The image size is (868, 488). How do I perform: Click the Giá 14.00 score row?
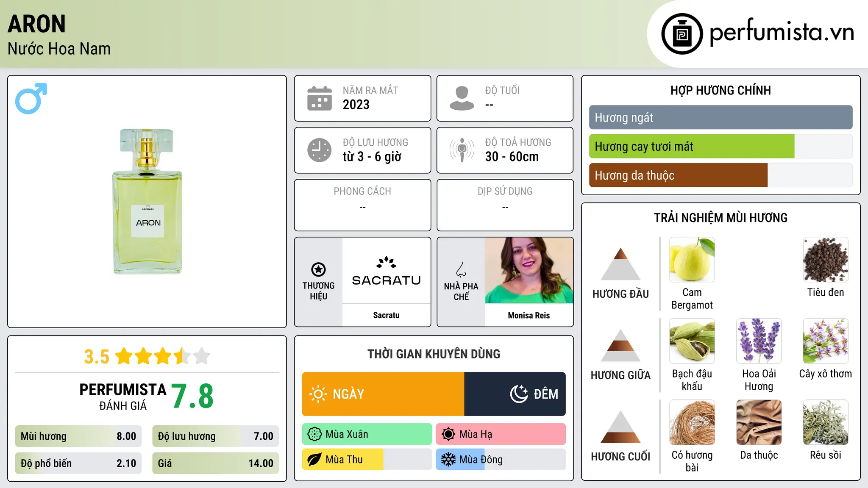point(216,463)
